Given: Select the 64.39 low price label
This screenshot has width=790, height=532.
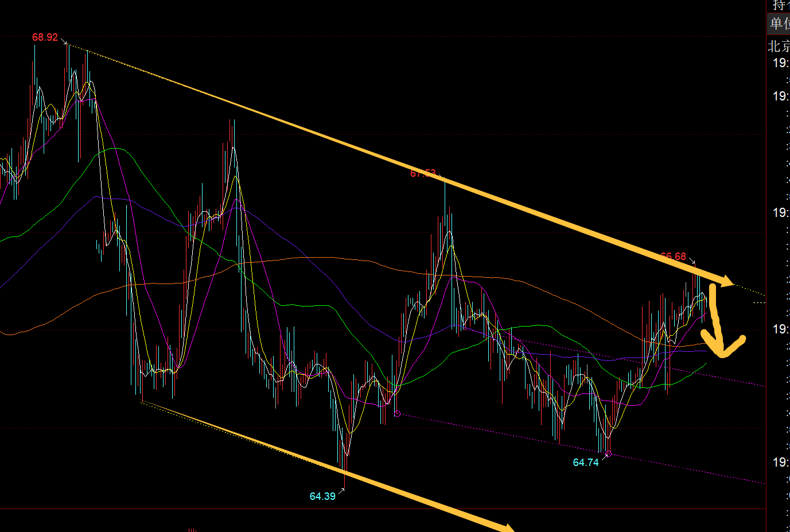Looking at the screenshot, I should click(x=322, y=496).
